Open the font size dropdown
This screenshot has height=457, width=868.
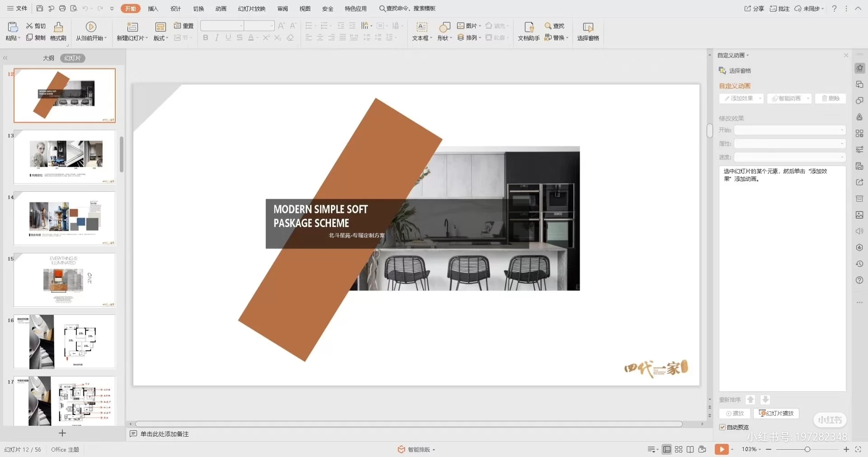tap(272, 26)
